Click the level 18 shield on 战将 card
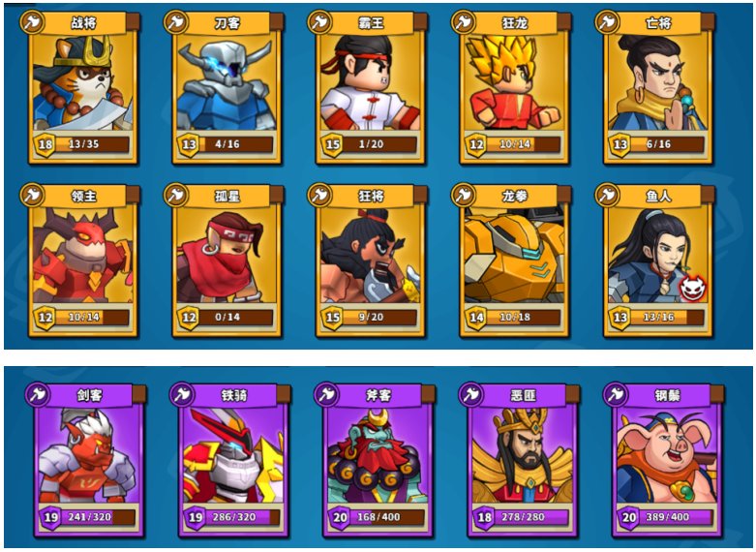This screenshot has width=756, height=552. (x=45, y=144)
